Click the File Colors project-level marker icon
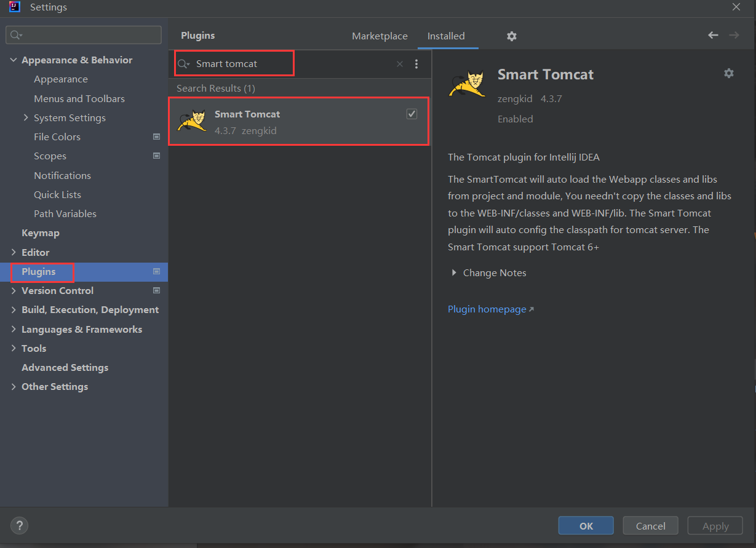 (x=156, y=137)
